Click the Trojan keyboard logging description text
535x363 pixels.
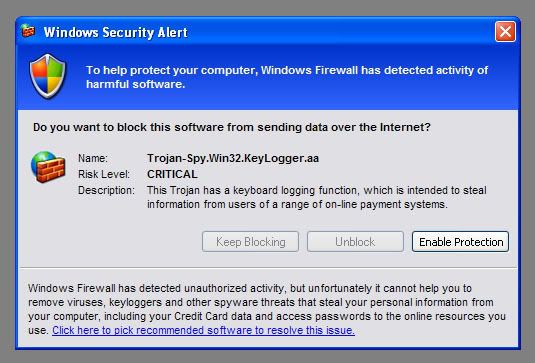[x=317, y=197]
